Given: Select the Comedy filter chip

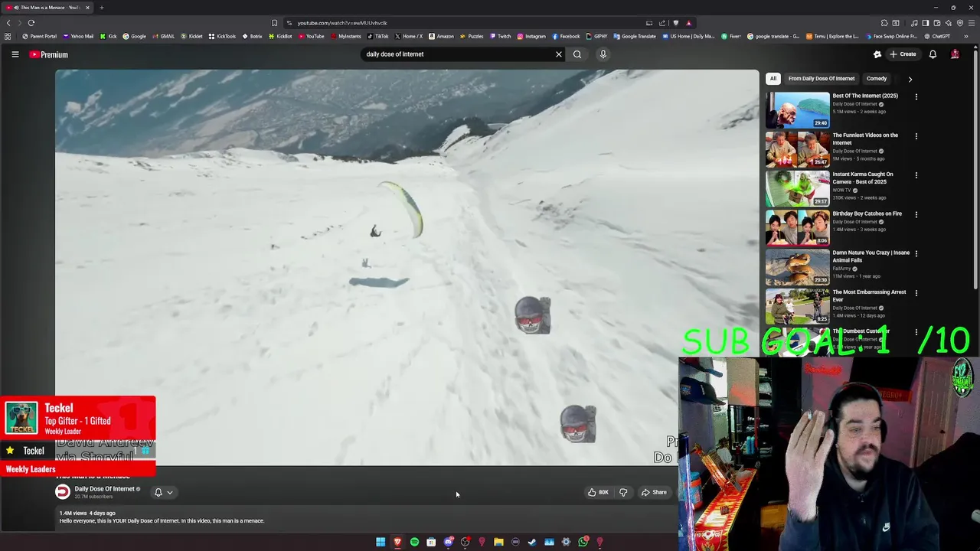Looking at the screenshot, I should pos(877,78).
